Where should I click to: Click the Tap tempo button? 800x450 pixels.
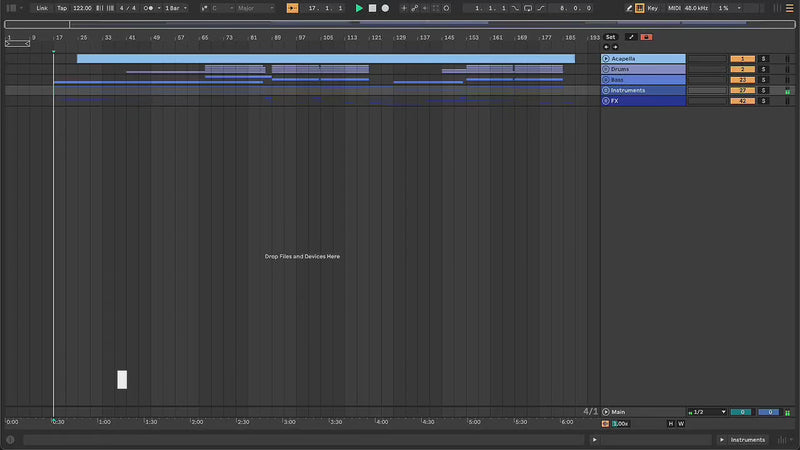(x=62, y=8)
